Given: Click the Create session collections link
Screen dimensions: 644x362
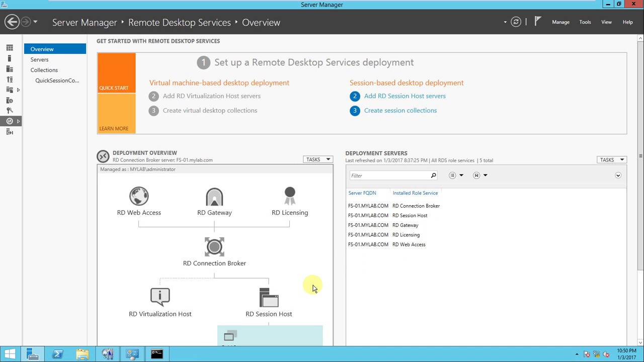Looking at the screenshot, I should pos(400,111).
